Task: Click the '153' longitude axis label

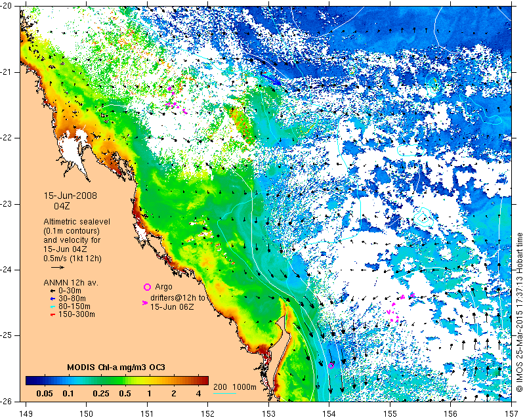Action: click(x=268, y=414)
